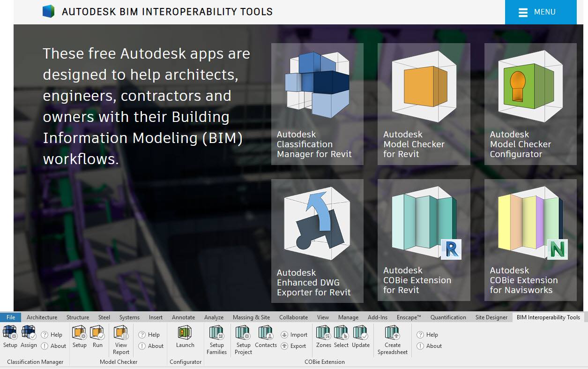Open Help in Model Checker panel
Image resolution: width=588 pixels, height=369 pixels.
[149, 335]
